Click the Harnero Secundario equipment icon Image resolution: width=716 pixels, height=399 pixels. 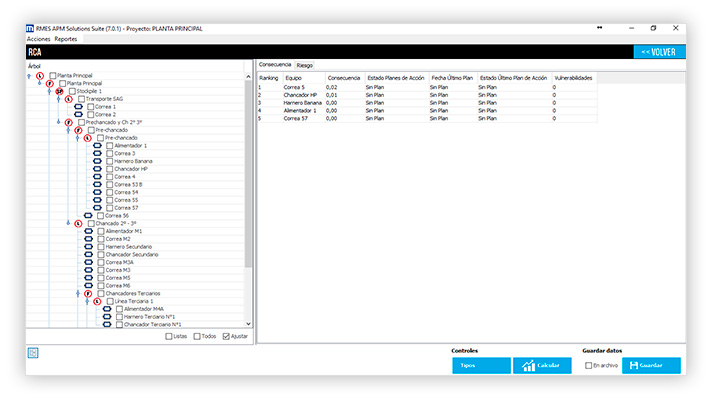tap(89, 247)
